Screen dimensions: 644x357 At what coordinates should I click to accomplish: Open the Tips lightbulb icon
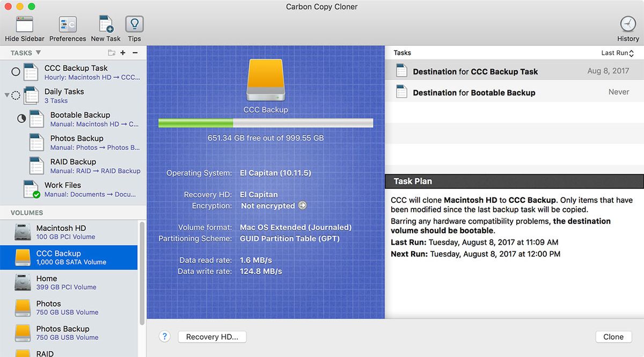click(x=134, y=24)
